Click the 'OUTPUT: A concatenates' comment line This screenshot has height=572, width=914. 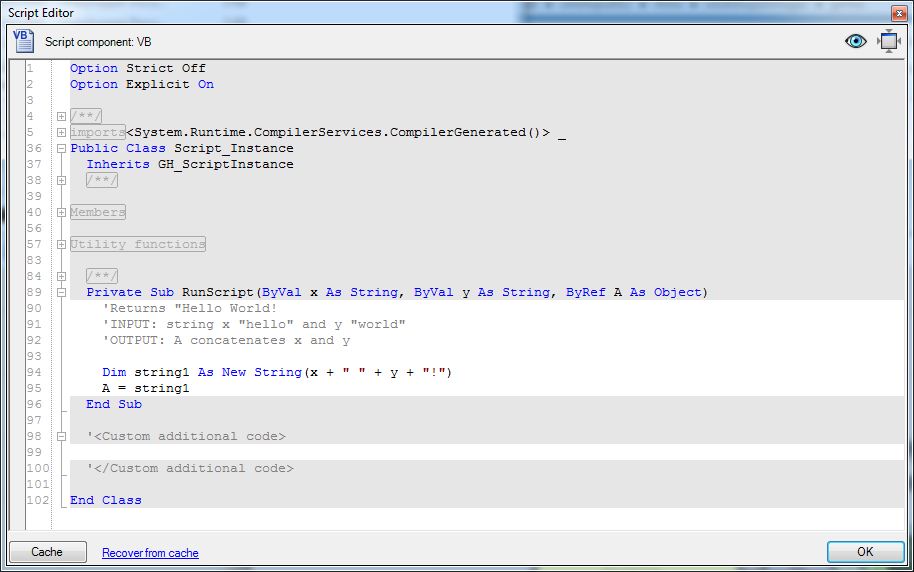point(226,340)
